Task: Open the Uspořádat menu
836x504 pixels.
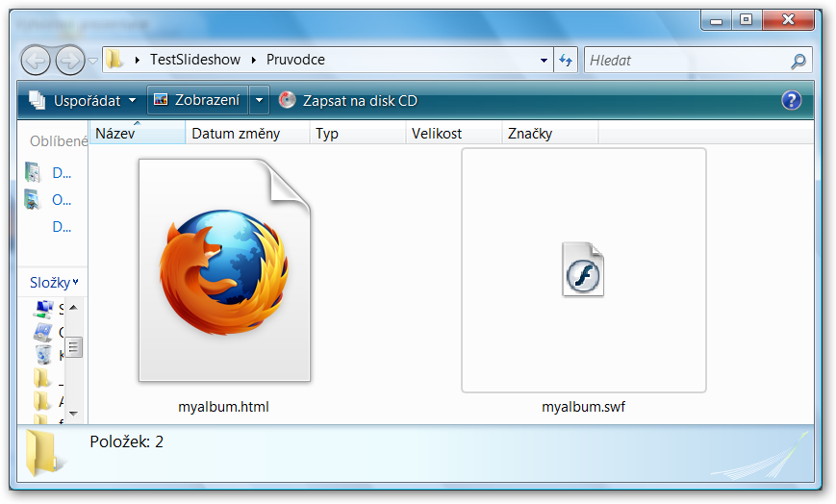Action: pos(83,100)
